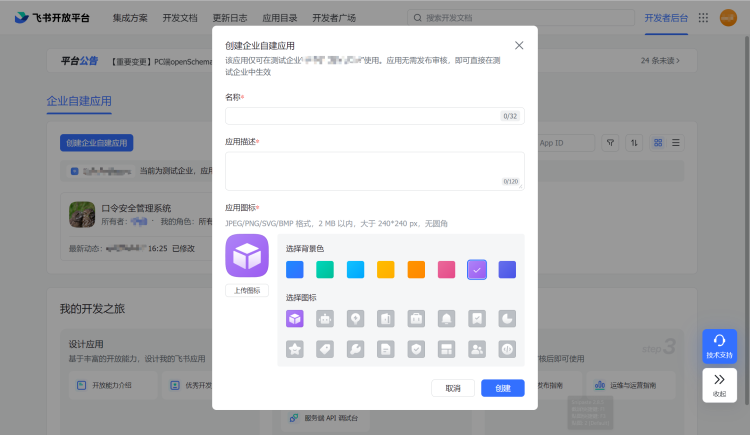Select the orange background color
The width and height of the screenshot is (750, 435).
[416, 269]
